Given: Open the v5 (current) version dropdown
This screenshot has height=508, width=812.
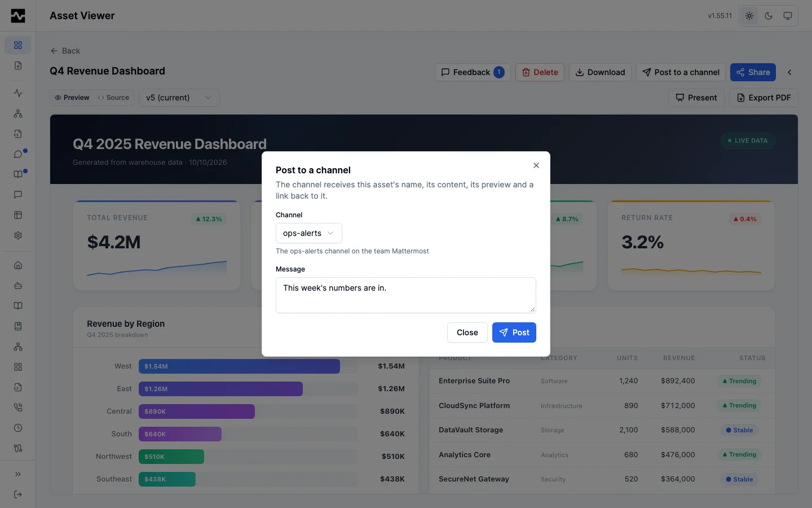Looking at the screenshot, I should [179, 98].
